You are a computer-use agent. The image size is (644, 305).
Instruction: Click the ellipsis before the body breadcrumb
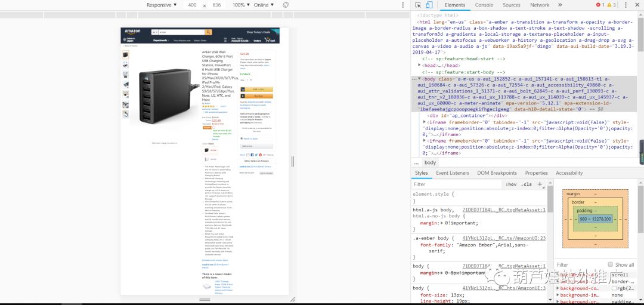[416, 162]
